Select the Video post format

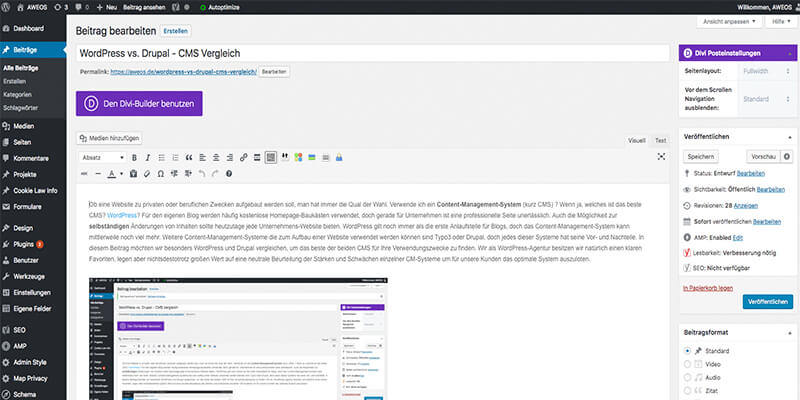[687, 364]
